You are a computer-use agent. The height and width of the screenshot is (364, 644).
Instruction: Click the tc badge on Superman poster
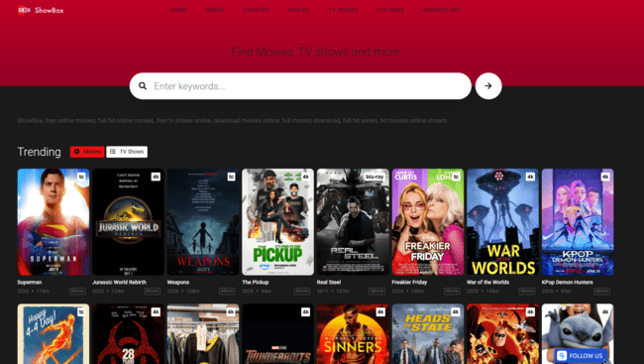pyautogui.click(x=81, y=177)
